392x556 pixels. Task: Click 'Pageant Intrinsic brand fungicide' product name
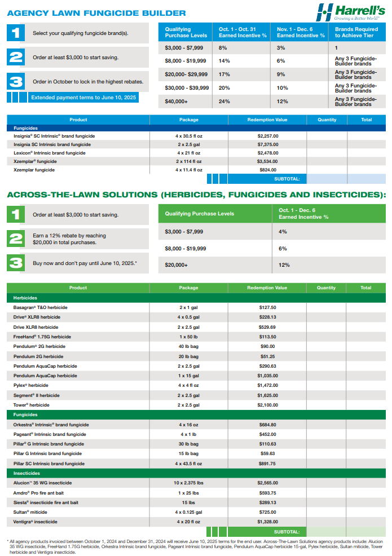tap(50, 434)
